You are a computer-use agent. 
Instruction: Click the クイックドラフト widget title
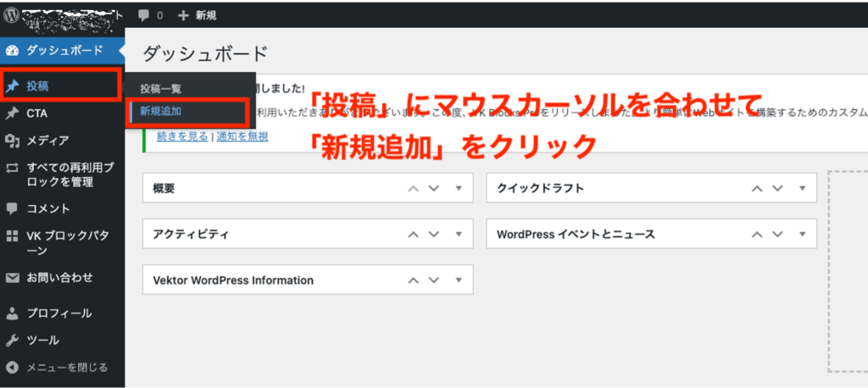coord(540,188)
